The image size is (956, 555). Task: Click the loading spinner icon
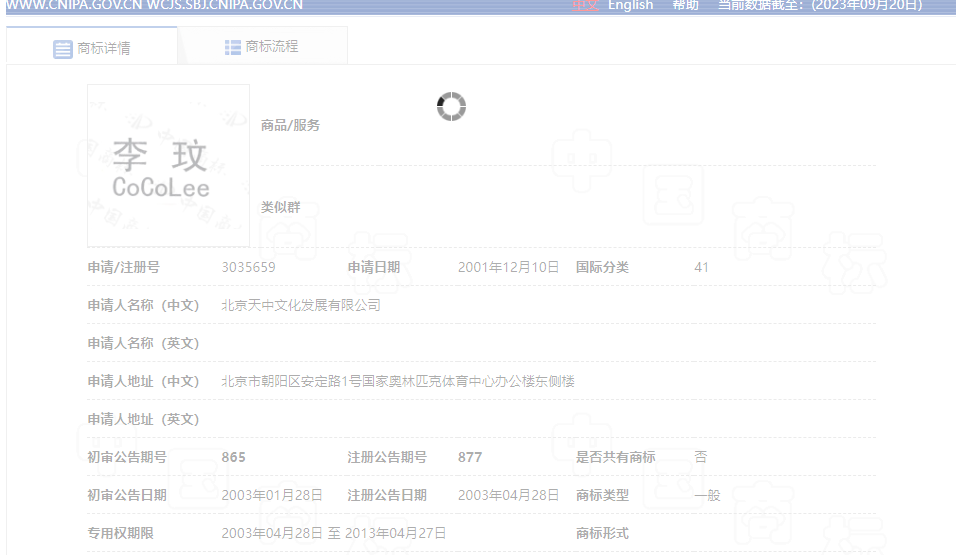point(451,107)
